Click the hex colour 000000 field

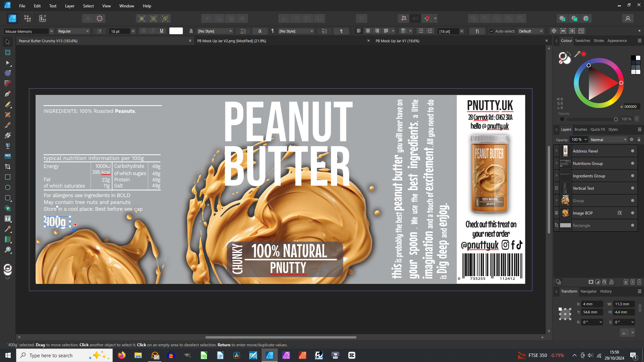631,107
